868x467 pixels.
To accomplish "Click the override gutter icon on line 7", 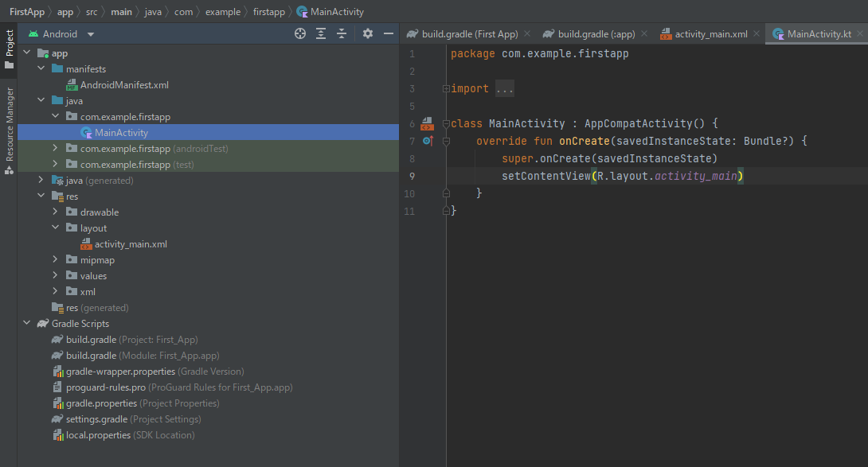I will point(427,141).
